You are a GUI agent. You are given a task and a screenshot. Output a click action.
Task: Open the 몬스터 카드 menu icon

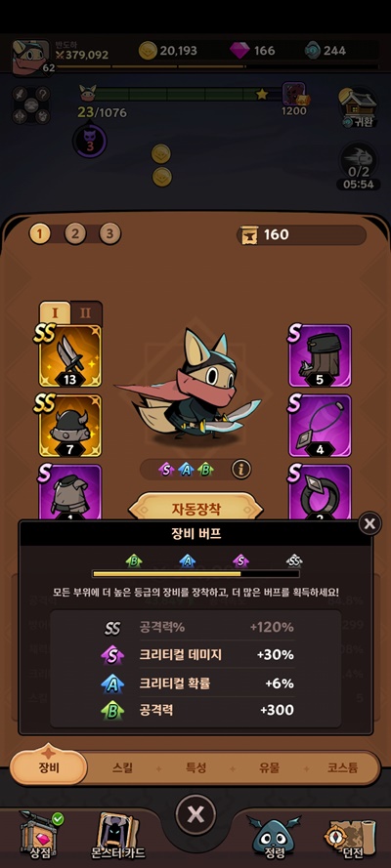point(117,834)
